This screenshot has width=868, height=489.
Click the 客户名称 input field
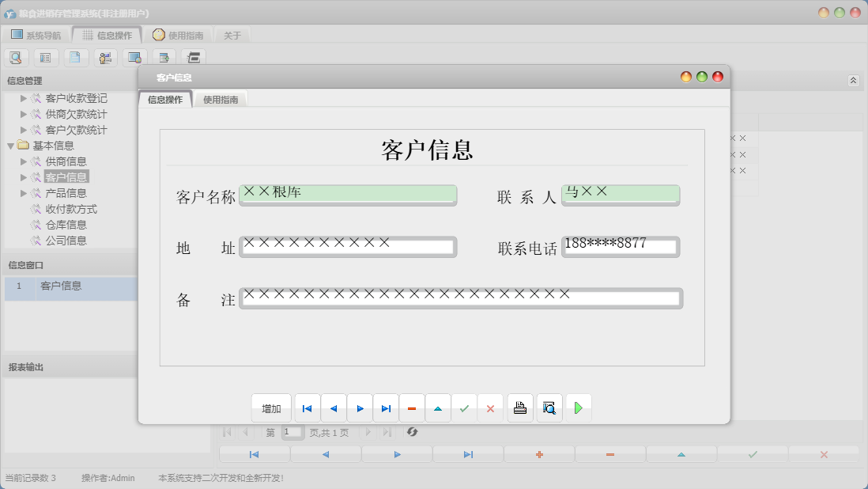[348, 195]
